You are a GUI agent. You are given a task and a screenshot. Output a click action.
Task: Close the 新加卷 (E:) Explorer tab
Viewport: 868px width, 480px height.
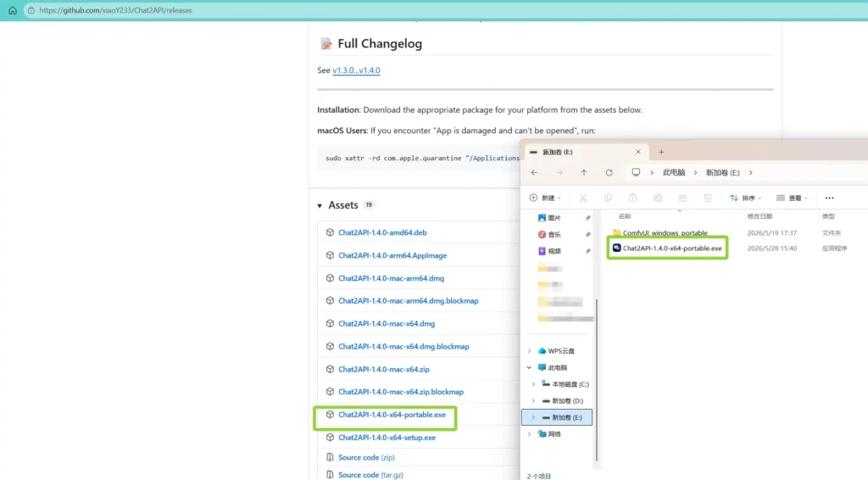point(637,152)
